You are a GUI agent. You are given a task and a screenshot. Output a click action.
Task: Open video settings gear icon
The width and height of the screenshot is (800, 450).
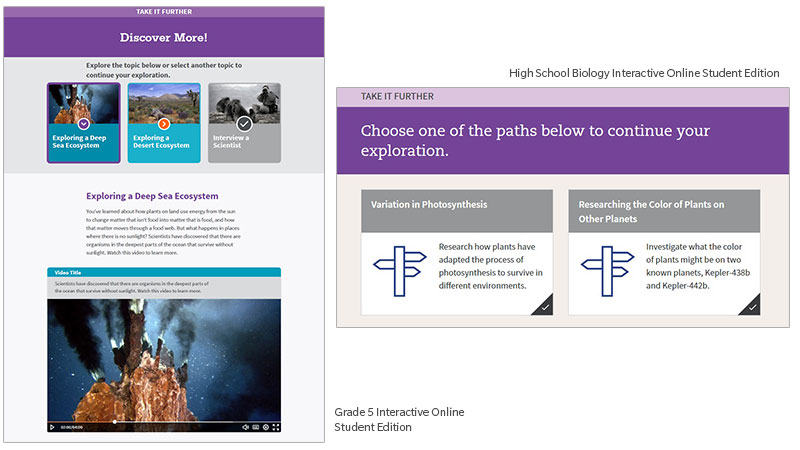tap(266, 427)
